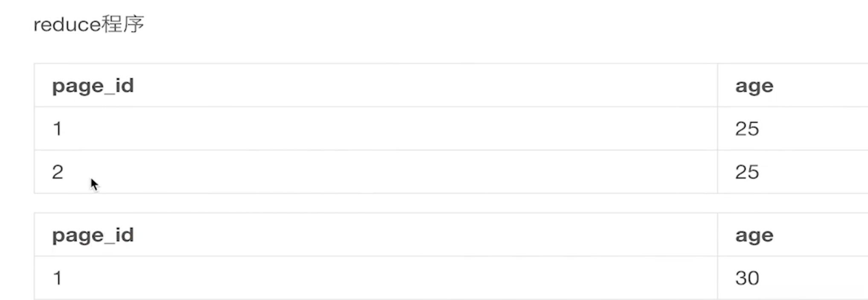Click blank space right of reduce程序 heading

[x=427, y=24]
